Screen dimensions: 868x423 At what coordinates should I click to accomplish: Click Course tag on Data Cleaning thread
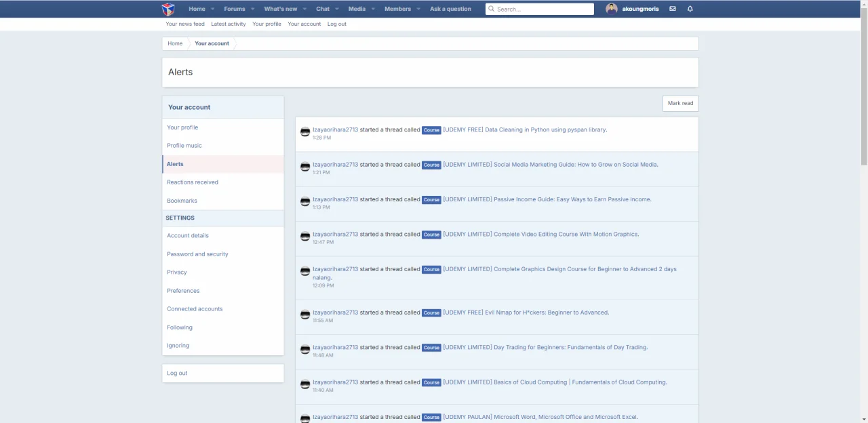coord(431,130)
